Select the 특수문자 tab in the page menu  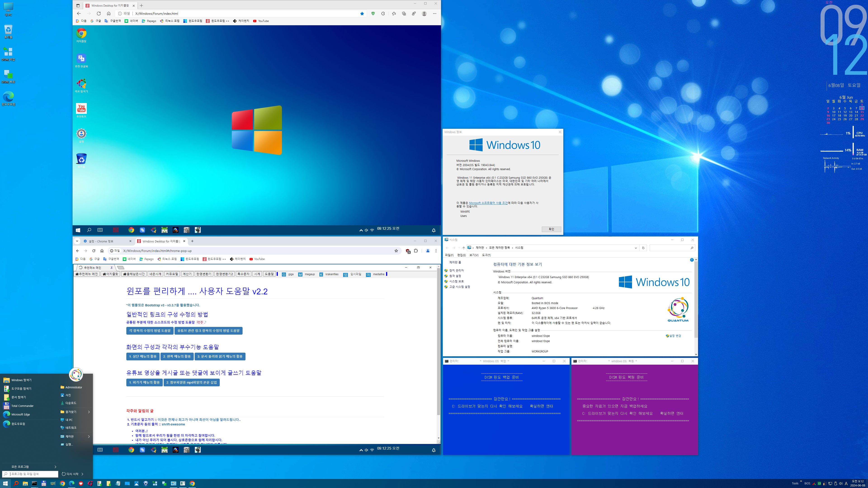pyautogui.click(x=243, y=274)
